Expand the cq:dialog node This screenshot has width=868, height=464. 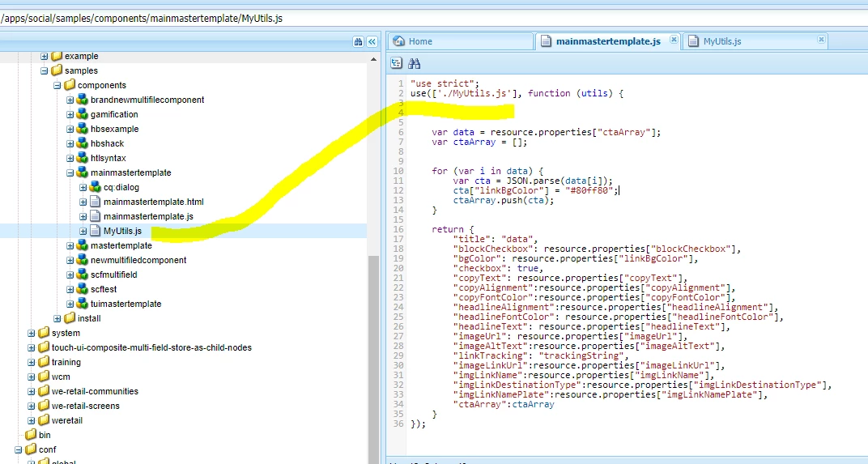tap(83, 188)
